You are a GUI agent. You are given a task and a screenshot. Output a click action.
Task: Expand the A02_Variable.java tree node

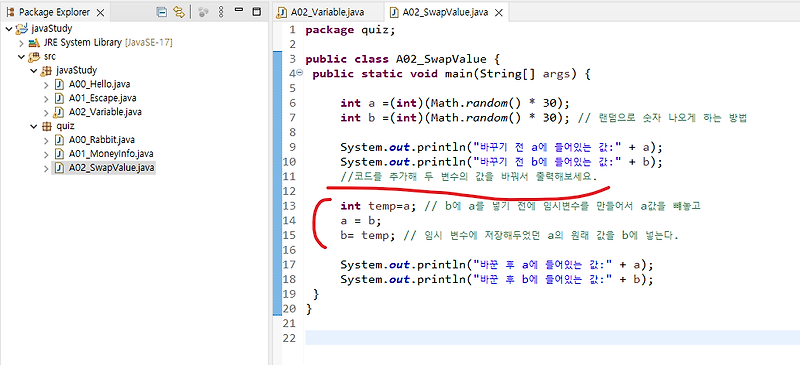tap(46, 112)
